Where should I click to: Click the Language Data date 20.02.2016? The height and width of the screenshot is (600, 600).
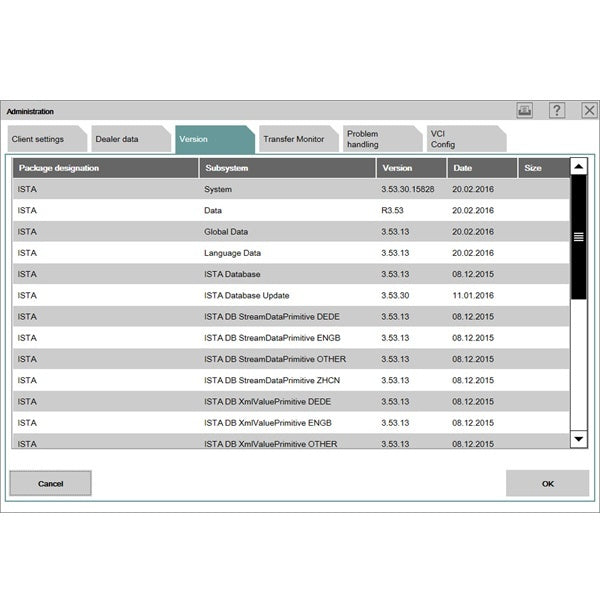coord(473,253)
